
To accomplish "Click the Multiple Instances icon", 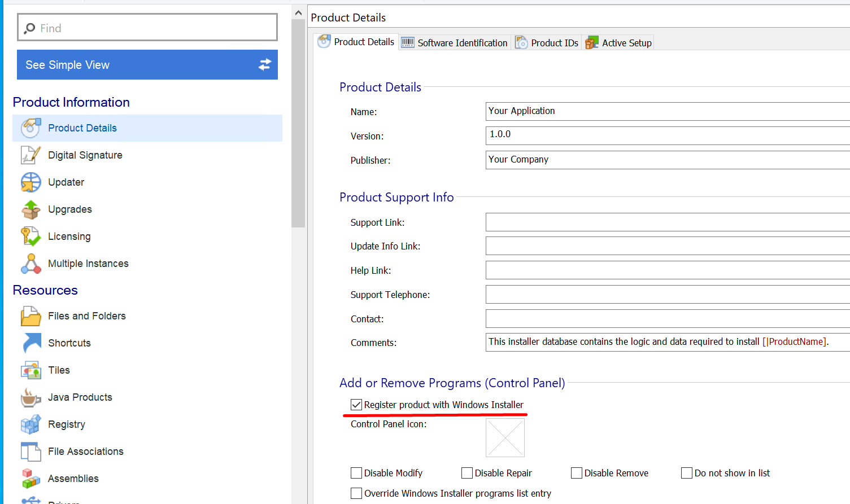I will coord(30,264).
